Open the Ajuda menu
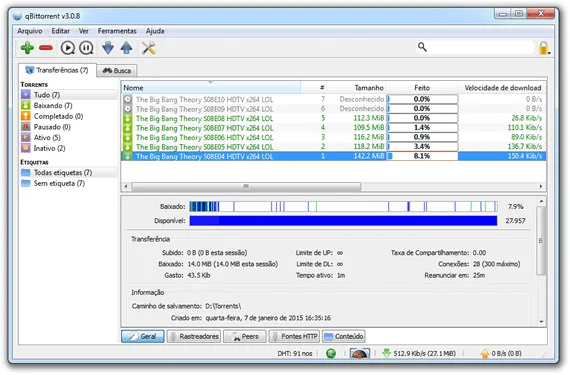This screenshot has height=375, width=570. click(x=155, y=31)
